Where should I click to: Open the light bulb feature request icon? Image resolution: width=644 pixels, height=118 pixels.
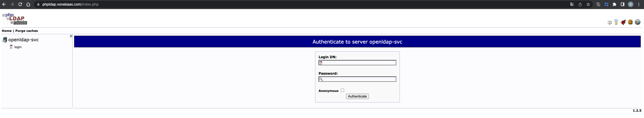(616, 22)
